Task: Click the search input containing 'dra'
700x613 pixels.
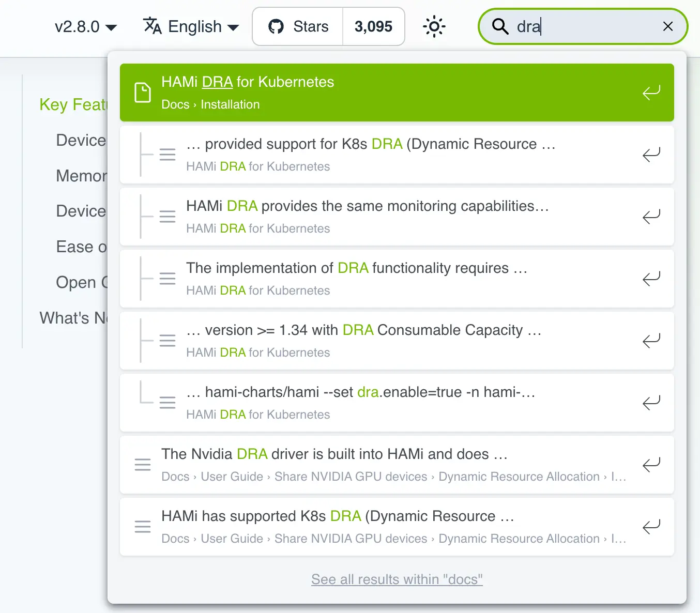Action: [x=569, y=26]
